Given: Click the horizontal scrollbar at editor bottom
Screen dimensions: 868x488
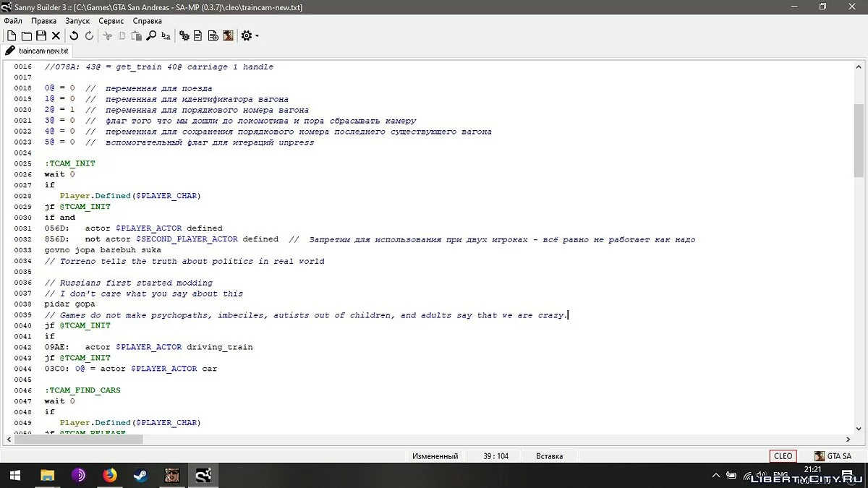Looking at the screenshot, I should pyautogui.click(x=80, y=439).
